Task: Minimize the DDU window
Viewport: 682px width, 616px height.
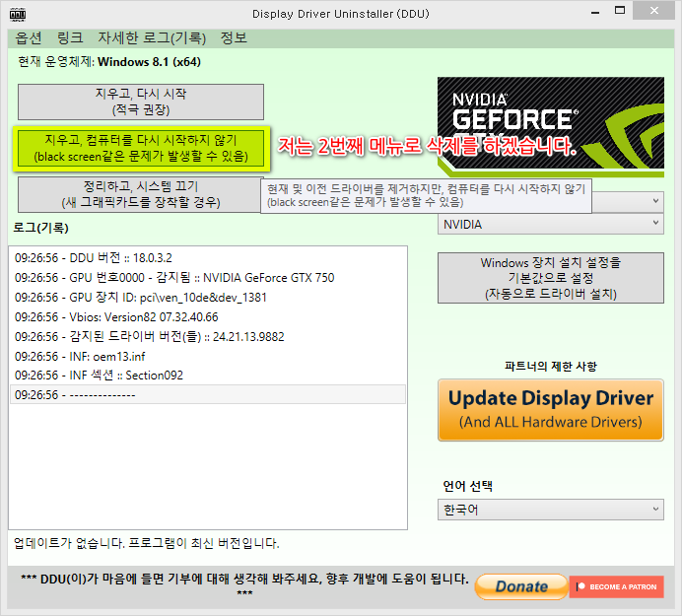Action: point(595,12)
